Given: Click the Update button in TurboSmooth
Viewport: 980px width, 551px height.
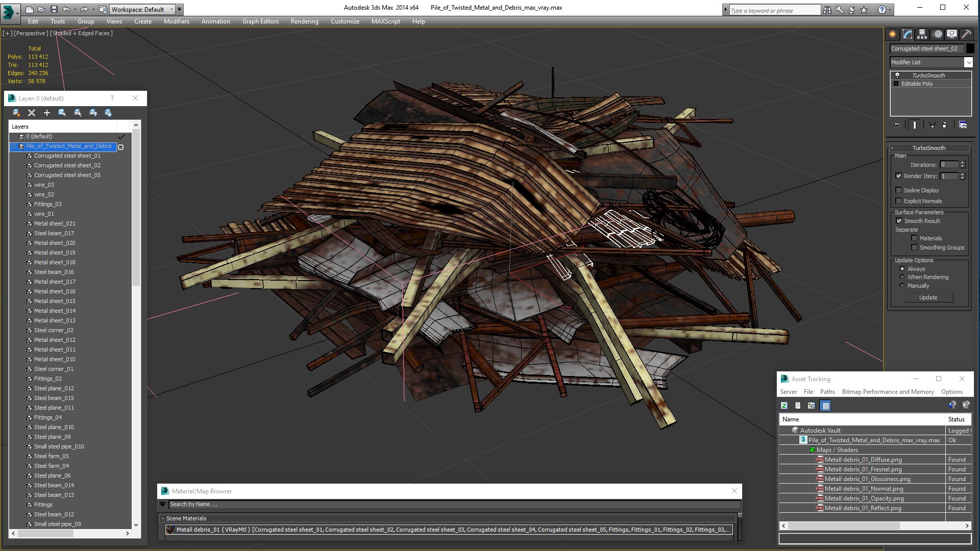Looking at the screenshot, I should pyautogui.click(x=928, y=297).
